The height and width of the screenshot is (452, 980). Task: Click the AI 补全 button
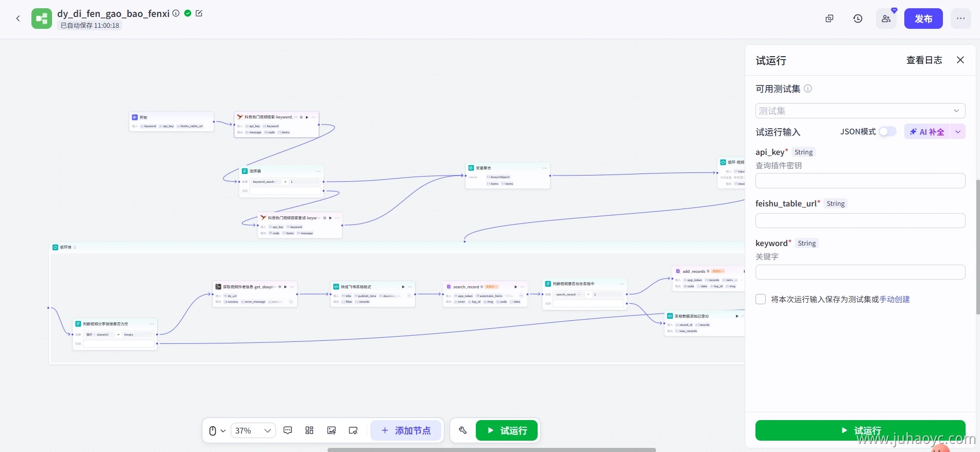point(927,132)
